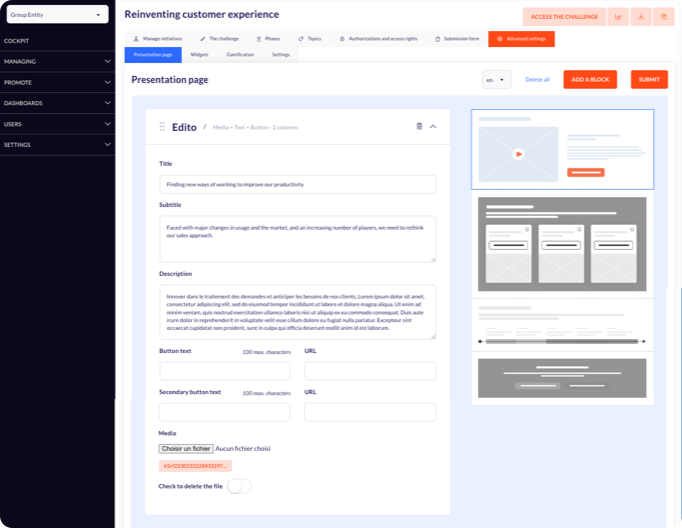The height and width of the screenshot is (528, 682).
Task: Click the ADD A BLOCK button
Action: click(590, 80)
